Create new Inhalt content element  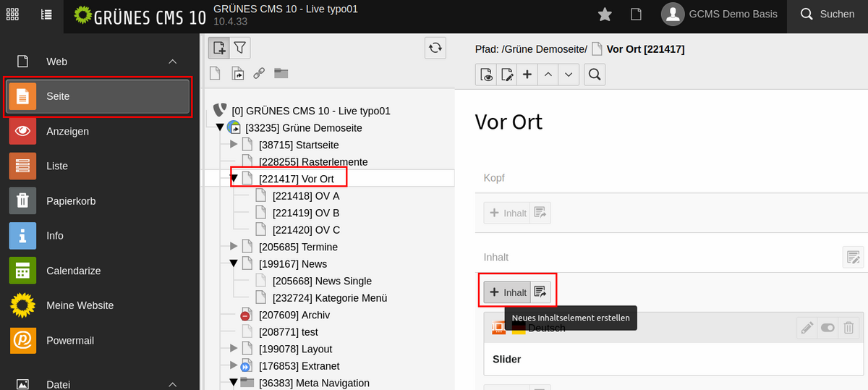[x=507, y=292]
